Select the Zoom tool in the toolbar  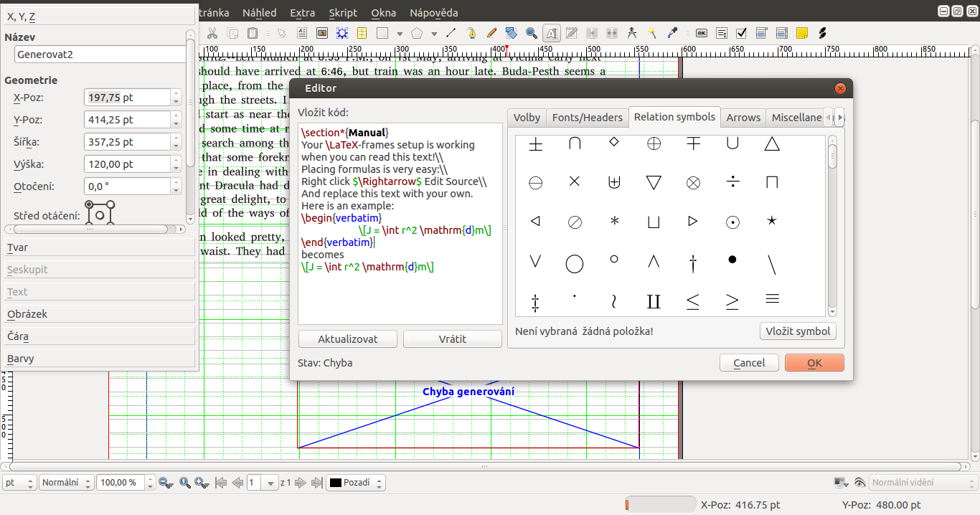tap(532, 33)
